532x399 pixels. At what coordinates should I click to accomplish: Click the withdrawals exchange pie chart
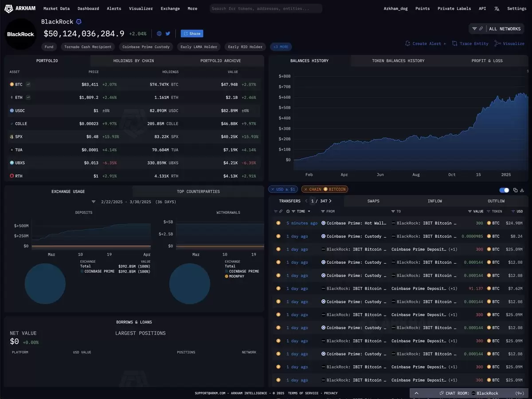coord(190,284)
